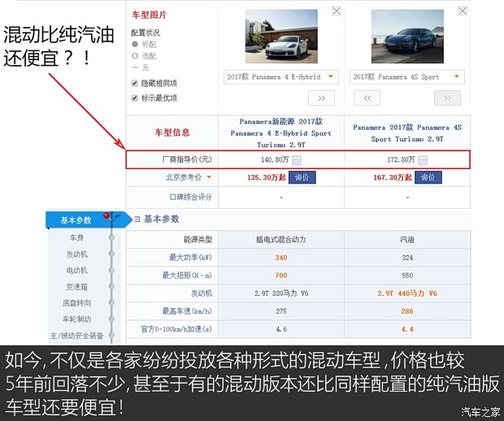504x421 pixels.
Task: Click the 最高车速(km/h) parameter label
Action: coord(187,311)
